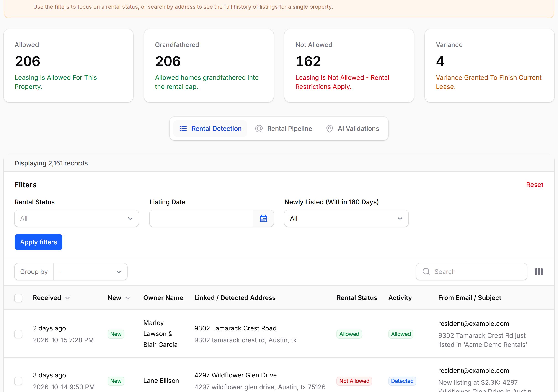
Task: Click the Reset filters link
Action: pyautogui.click(x=535, y=185)
